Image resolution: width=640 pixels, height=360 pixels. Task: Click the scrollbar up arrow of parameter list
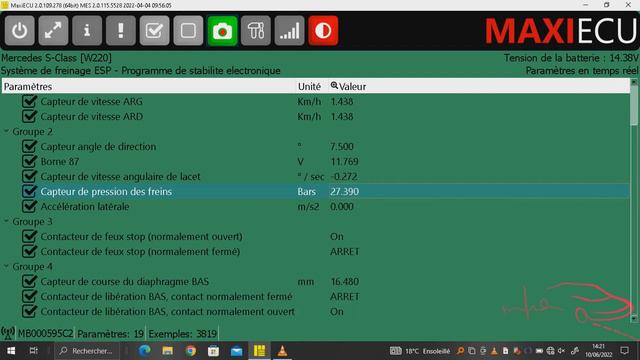(x=634, y=82)
